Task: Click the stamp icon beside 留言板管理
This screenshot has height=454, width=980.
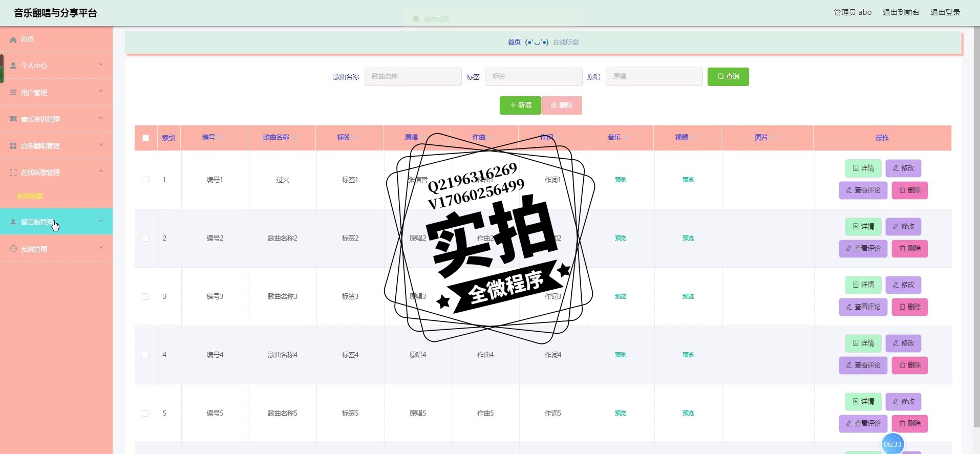Action: click(13, 222)
